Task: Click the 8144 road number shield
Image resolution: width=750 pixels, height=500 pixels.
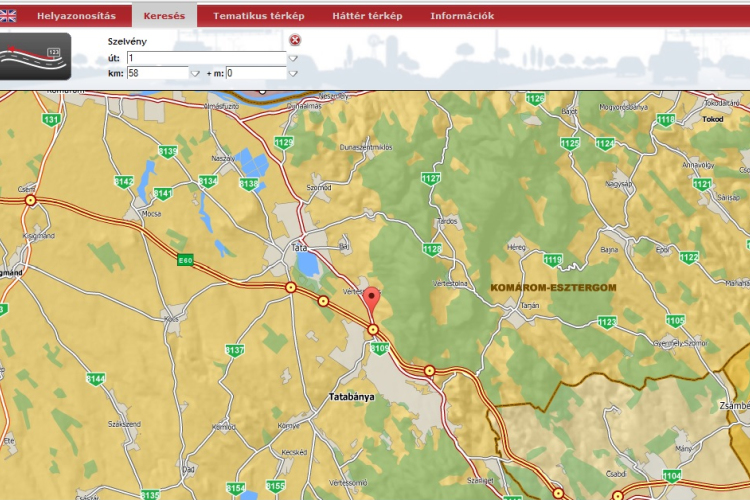Action: click(x=96, y=379)
